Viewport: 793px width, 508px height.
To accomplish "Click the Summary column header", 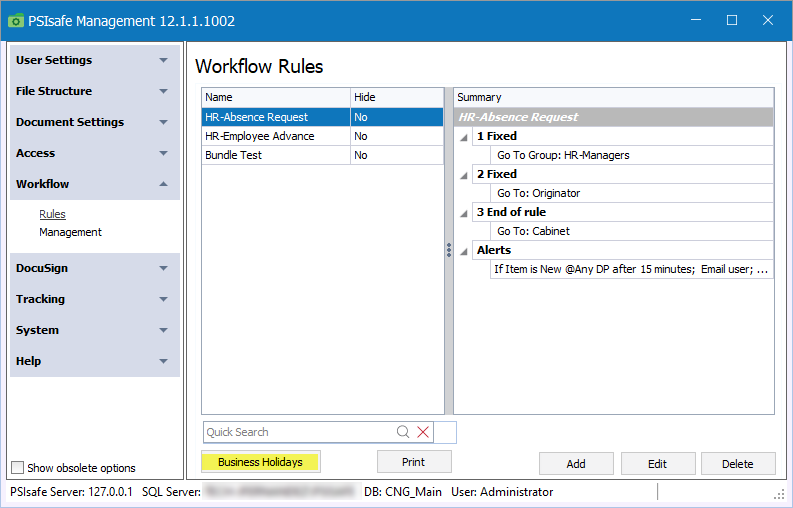I will tap(613, 97).
